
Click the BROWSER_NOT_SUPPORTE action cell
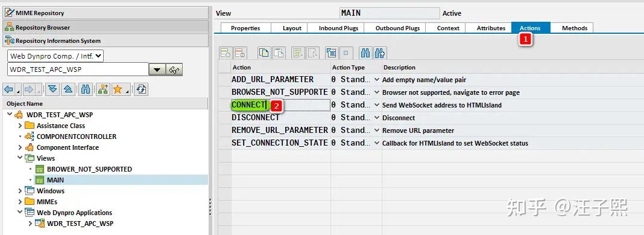(281, 92)
